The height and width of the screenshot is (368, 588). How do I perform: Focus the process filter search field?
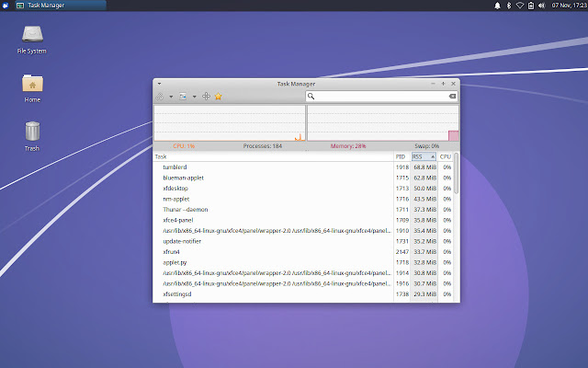point(381,97)
